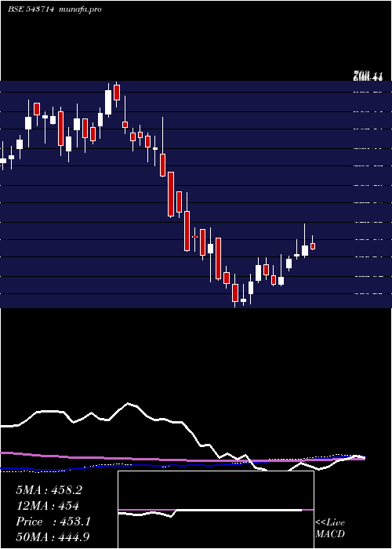Click inside the MACD inset chart box
This screenshot has width=392, height=549.
(x=216, y=510)
